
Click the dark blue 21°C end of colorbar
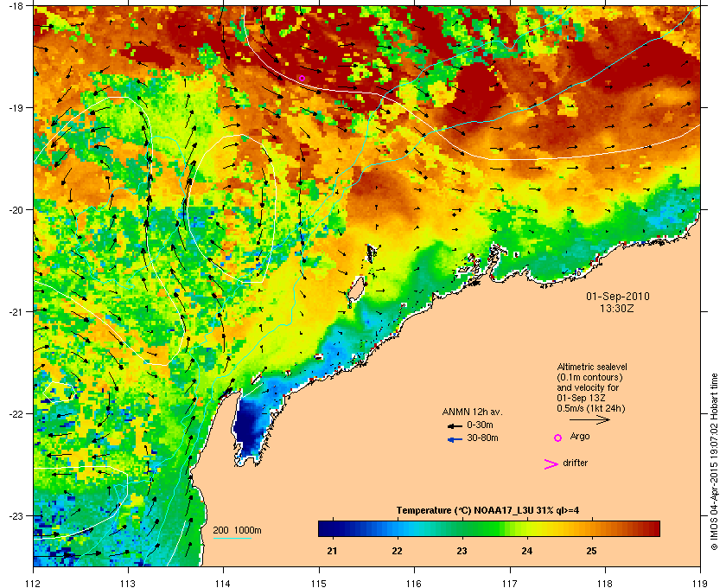tap(326, 528)
